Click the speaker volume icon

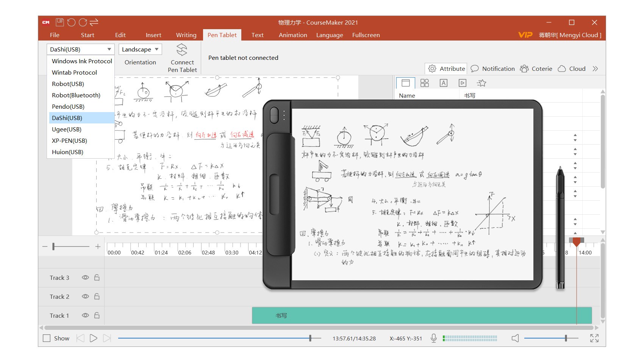515,338
